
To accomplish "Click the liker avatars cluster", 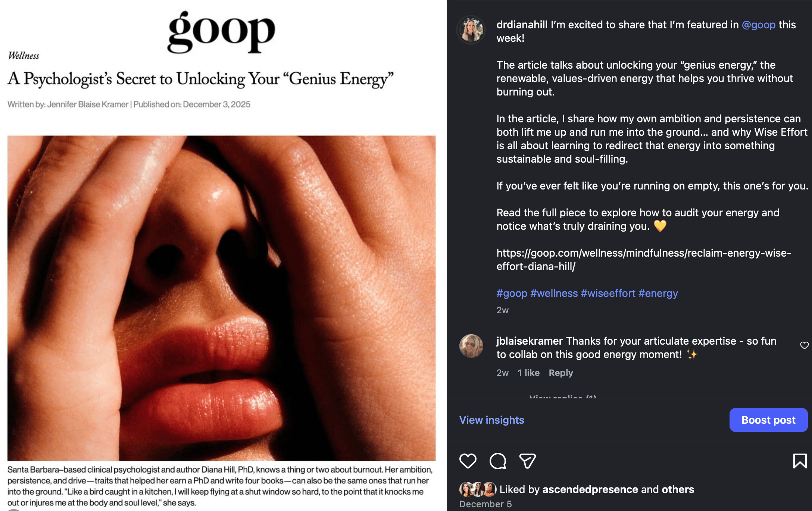I will 478,489.
